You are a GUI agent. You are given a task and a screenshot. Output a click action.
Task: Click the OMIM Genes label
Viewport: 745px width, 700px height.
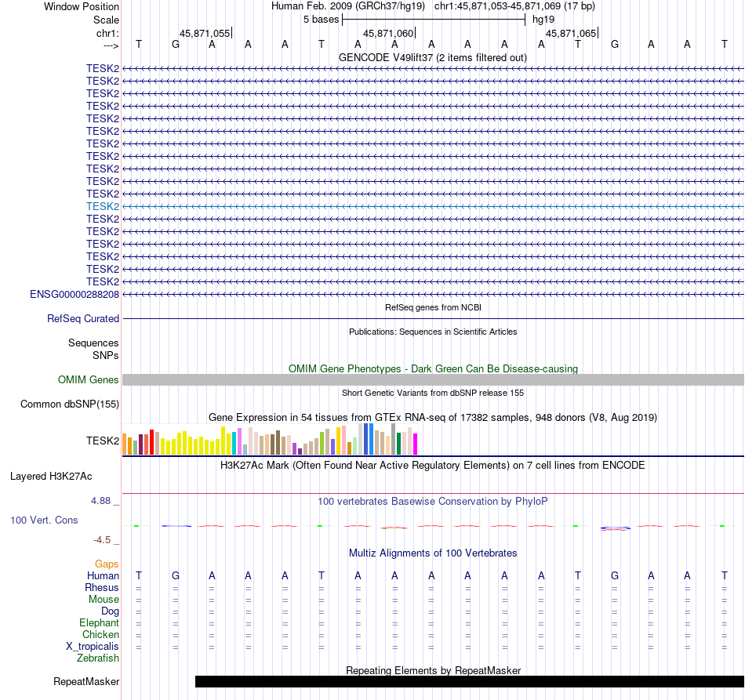click(89, 380)
